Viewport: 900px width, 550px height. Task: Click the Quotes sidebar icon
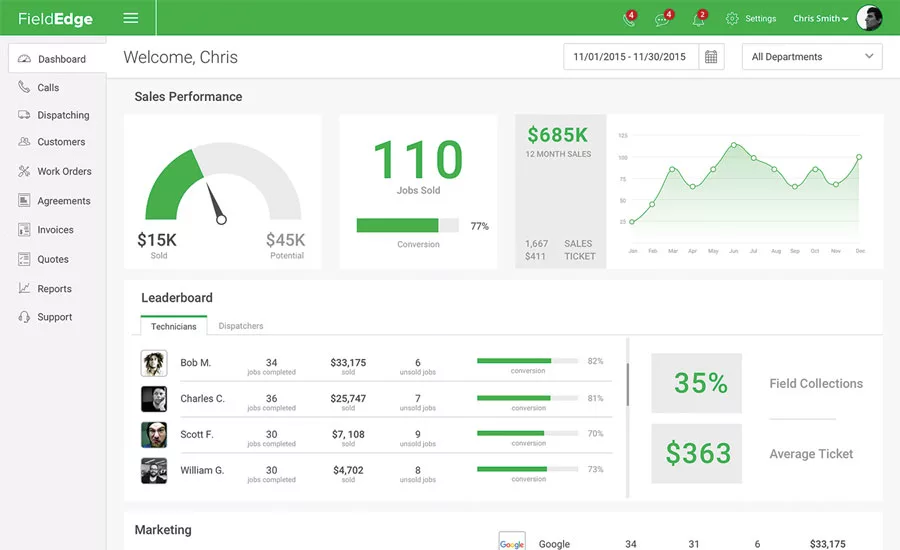pyautogui.click(x=24, y=259)
